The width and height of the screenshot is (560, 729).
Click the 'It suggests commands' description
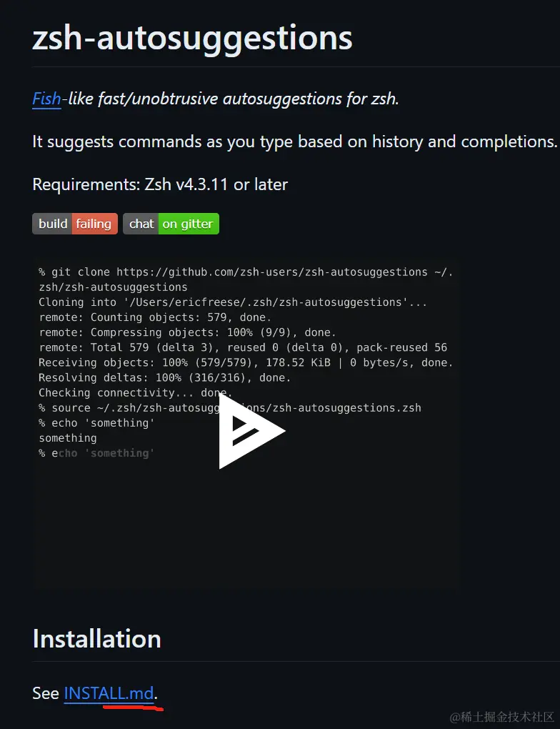tap(294, 142)
